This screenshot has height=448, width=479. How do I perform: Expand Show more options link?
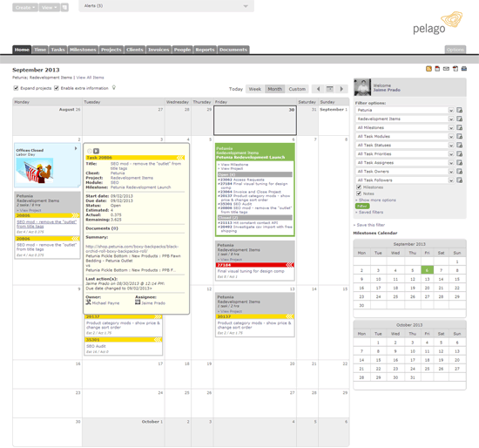coord(377,200)
